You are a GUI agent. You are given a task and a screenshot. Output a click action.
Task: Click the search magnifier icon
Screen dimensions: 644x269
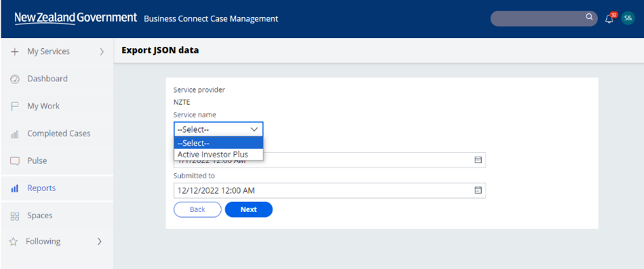[589, 17]
